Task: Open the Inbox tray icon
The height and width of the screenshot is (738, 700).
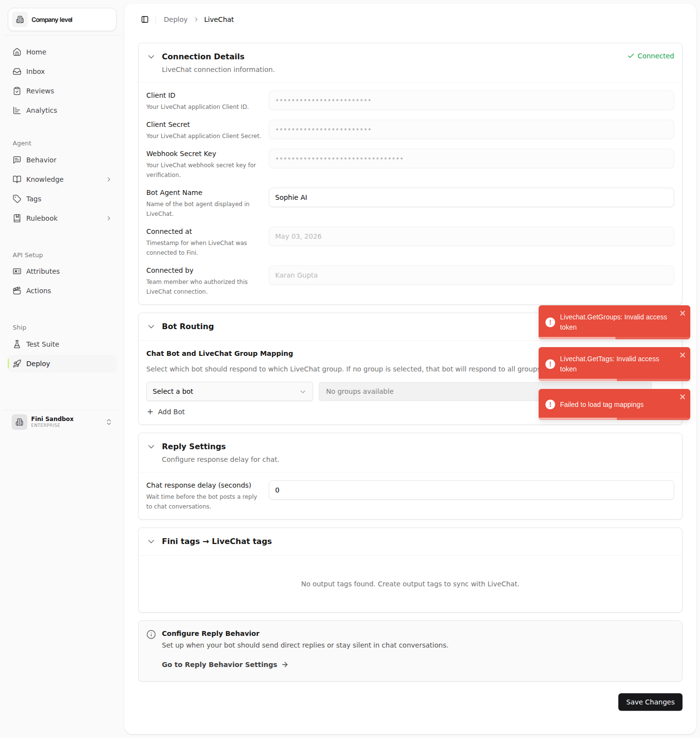Action: point(17,71)
